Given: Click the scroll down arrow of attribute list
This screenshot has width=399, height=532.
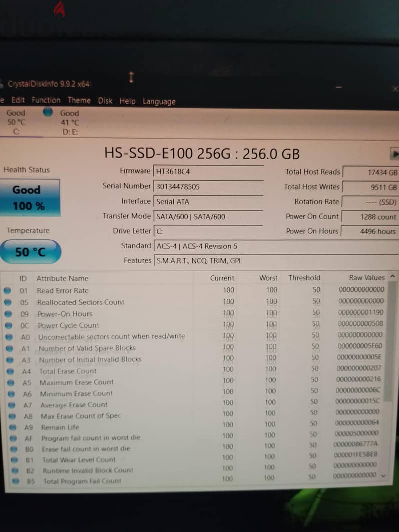Looking at the screenshot, I should click(x=384, y=476).
